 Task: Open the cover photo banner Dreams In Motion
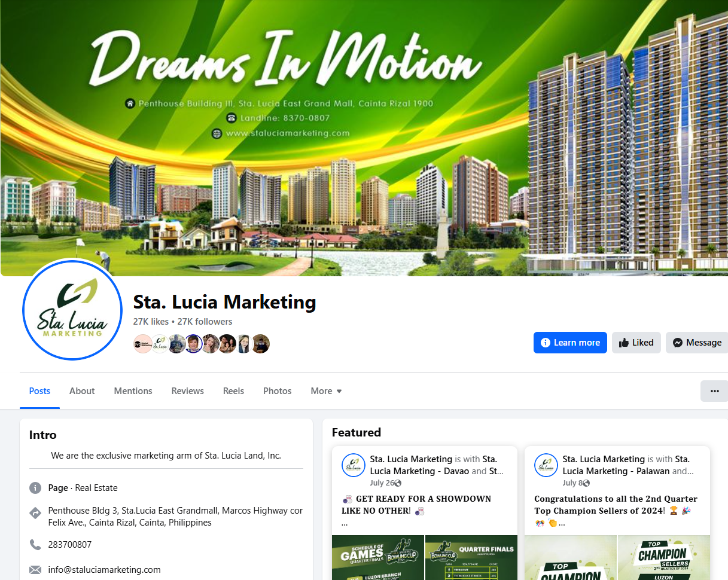click(364, 138)
